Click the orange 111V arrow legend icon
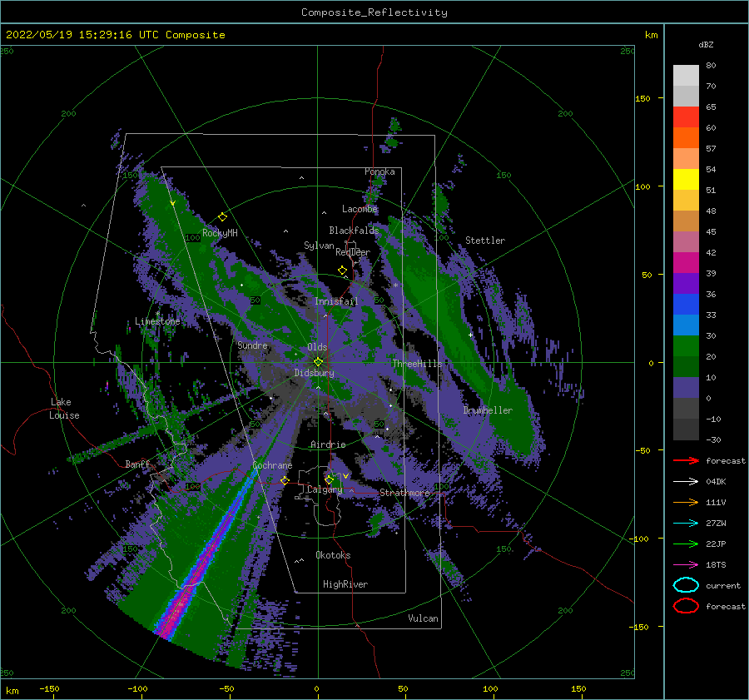Screen dimensions: 749x700 (686, 502)
